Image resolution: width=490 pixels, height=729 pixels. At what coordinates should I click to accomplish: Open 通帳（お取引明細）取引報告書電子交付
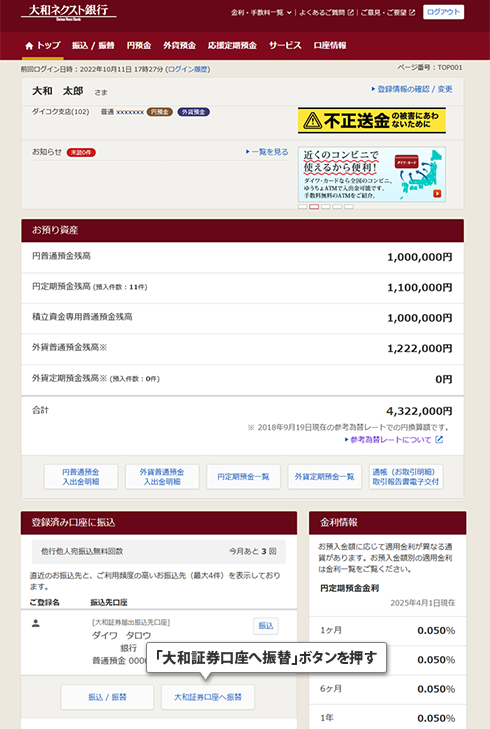[x=406, y=477]
